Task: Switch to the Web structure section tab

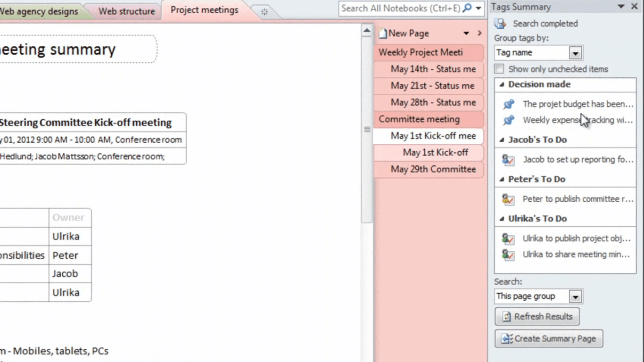Action: pyautogui.click(x=126, y=10)
